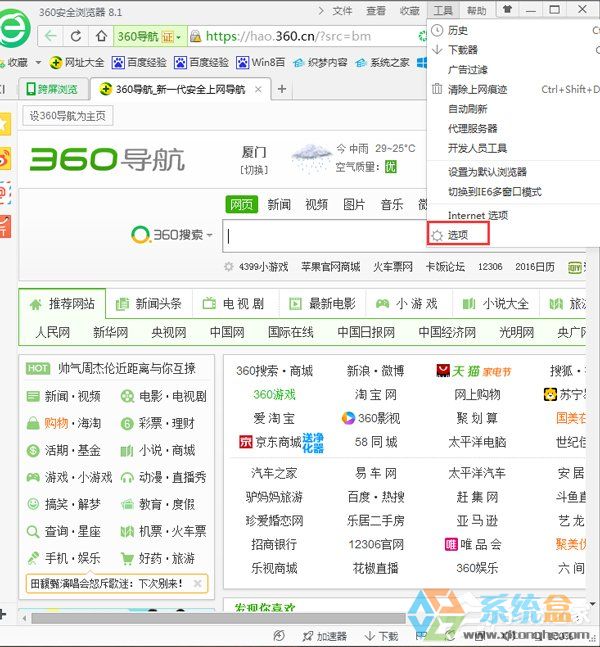Image resolution: width=600 pixels, height=647 pixels.
Task: Switch to 新闻头条 tab
Action: (x=149, y=304)
